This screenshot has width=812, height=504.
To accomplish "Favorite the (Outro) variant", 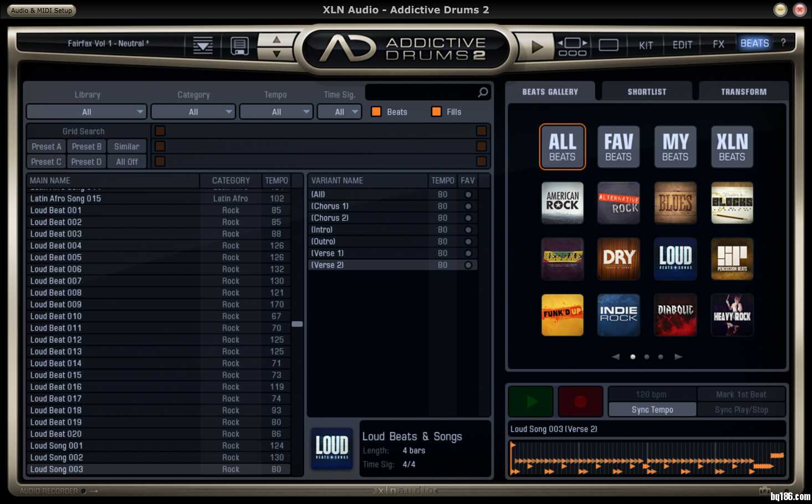I will coord(468,241).
